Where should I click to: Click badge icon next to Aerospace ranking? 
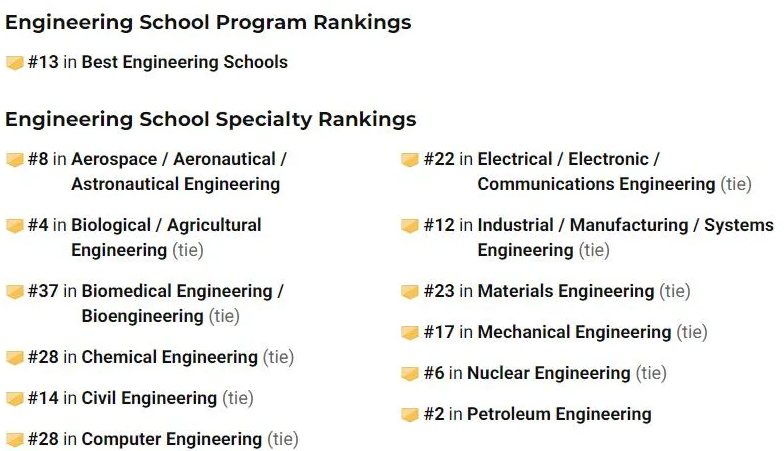click(x=15, y=160)
